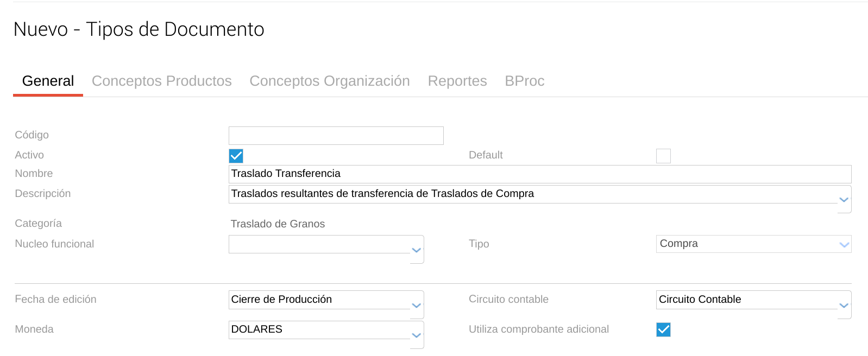Click the Moneda field showing DOLARES
The height and width of the screenshot is (356, 868).
pyautogui.click(x=319, y=330)
